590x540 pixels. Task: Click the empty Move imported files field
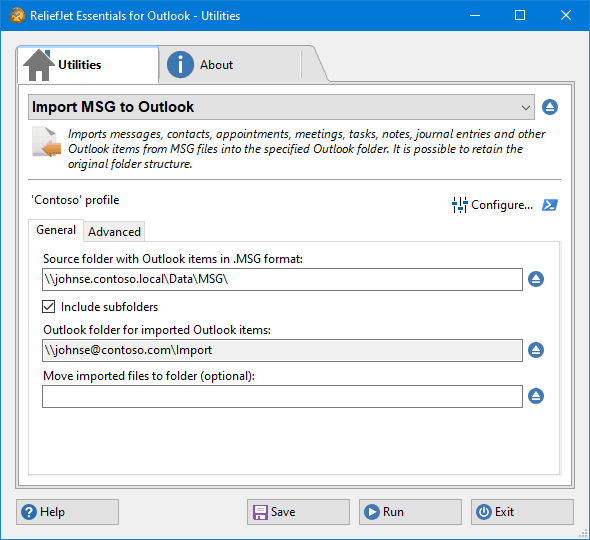(282, 396)
